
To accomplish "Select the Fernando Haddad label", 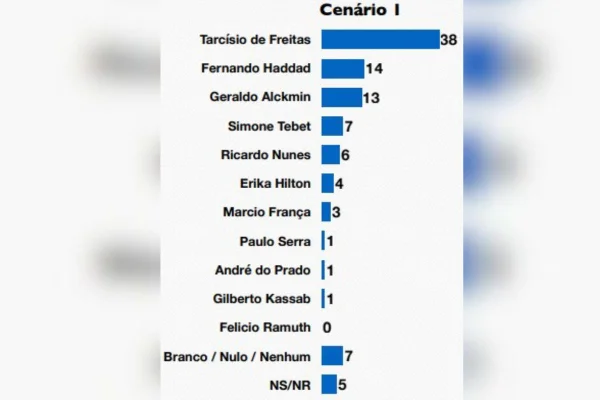I will (255, 69).
